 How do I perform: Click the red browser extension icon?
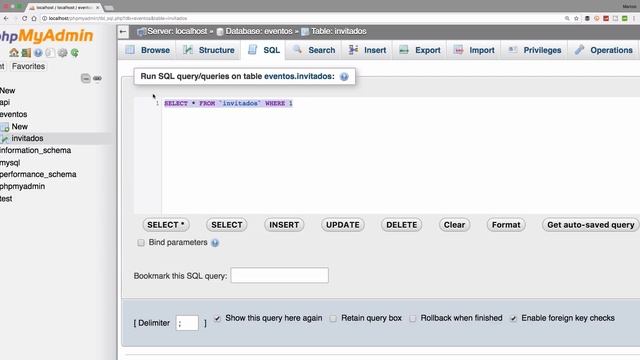pyautogui.click(x=606, y=18)
